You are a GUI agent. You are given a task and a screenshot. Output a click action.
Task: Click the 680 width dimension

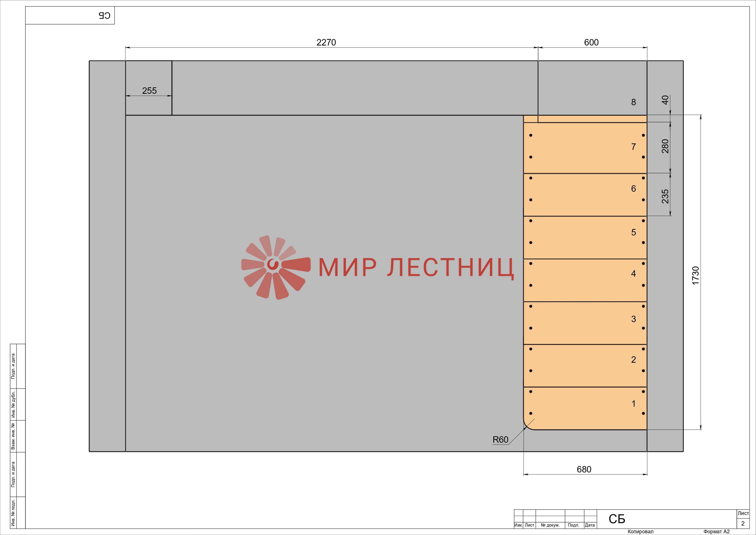tap(584, 469)
